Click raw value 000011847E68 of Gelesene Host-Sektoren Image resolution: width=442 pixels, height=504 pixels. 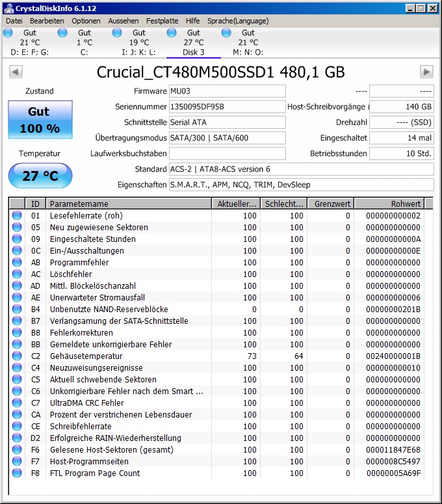click(393, 449)
